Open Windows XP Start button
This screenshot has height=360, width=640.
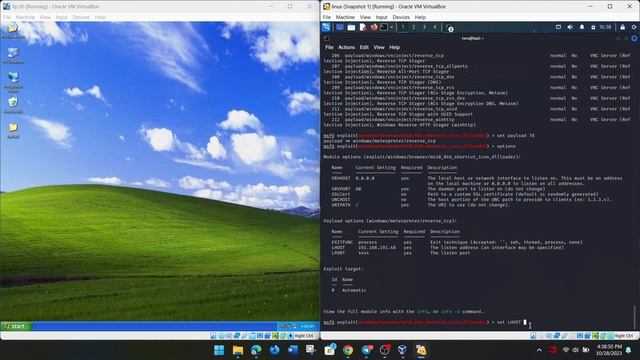[x=16, y=326]
